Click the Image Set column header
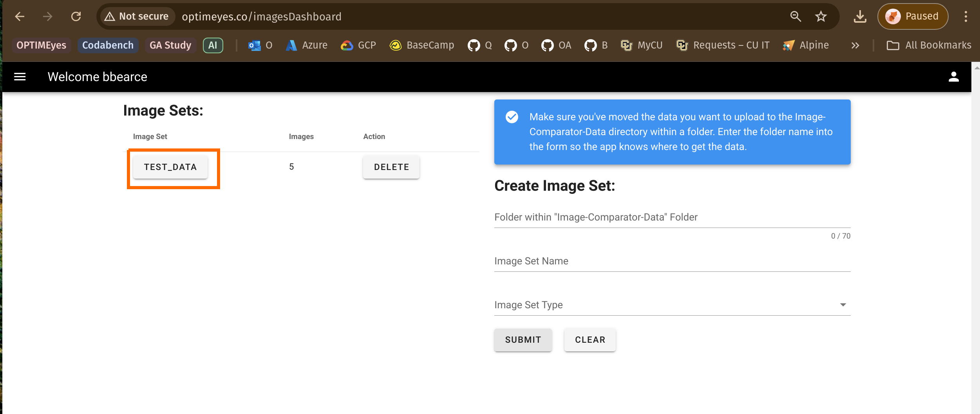Viewport: 980px width, 414px height. [150, 137]
